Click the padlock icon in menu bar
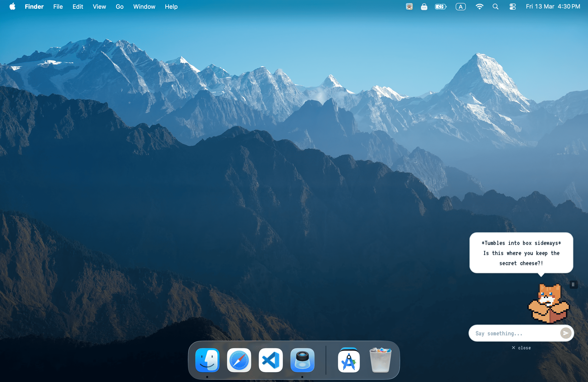 [x=424, y=7]
